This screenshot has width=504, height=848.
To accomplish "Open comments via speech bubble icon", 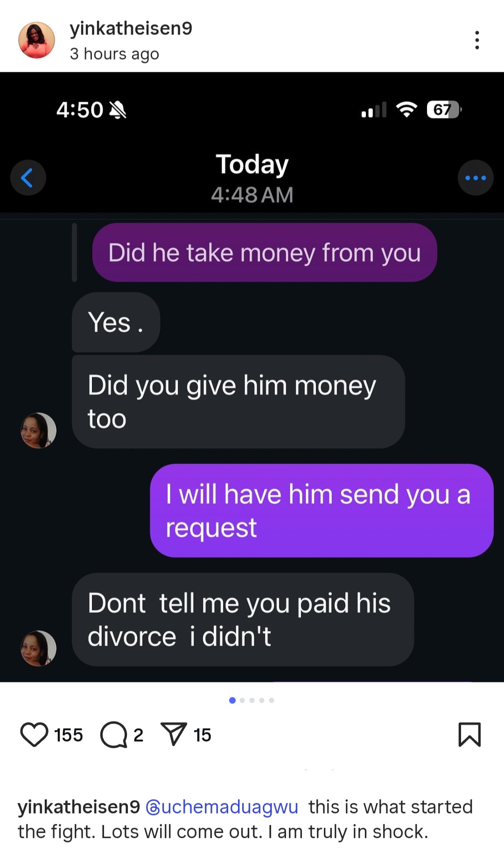I will click(113, 735).
